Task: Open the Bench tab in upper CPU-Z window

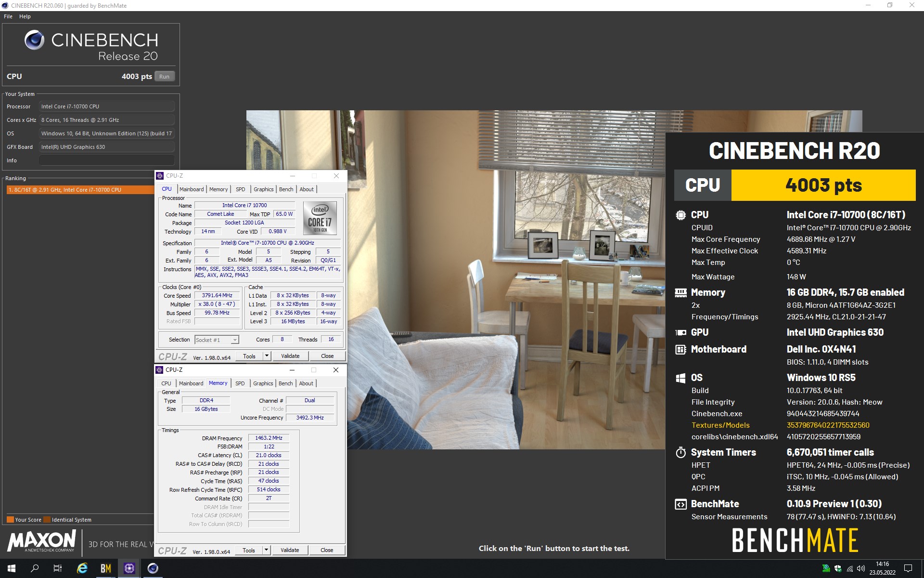Action: pos(286,189)
